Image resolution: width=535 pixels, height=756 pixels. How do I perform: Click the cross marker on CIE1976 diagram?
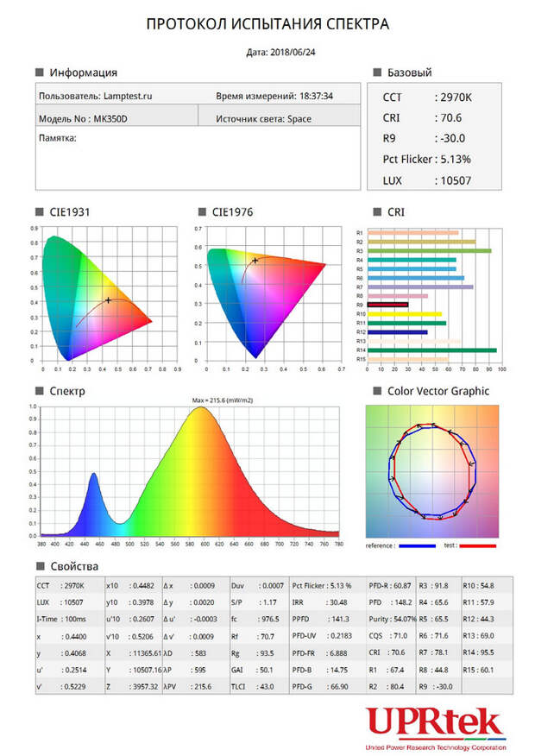click(x=255, y=261)
